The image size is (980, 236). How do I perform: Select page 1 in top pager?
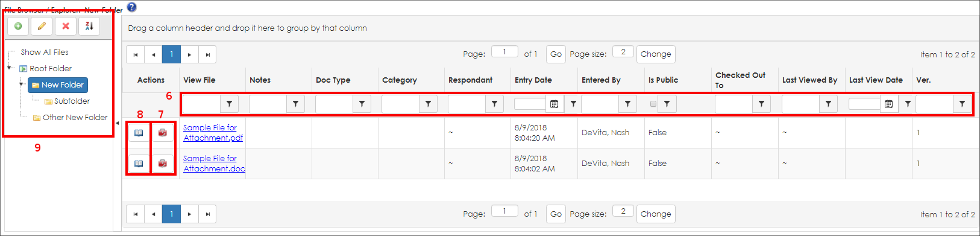(172, 54)
